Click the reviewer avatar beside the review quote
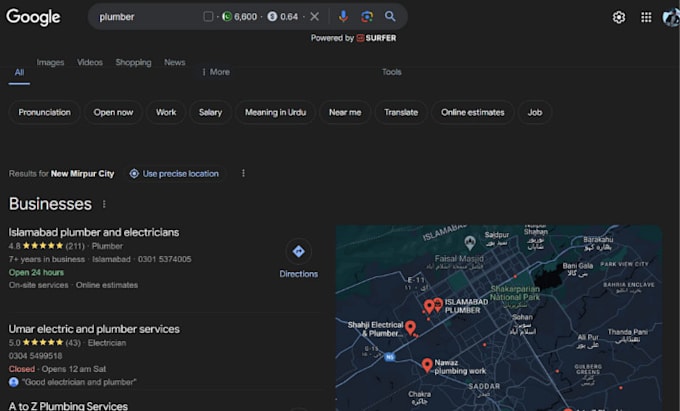The image size is (680, 411). click(13, 382)
